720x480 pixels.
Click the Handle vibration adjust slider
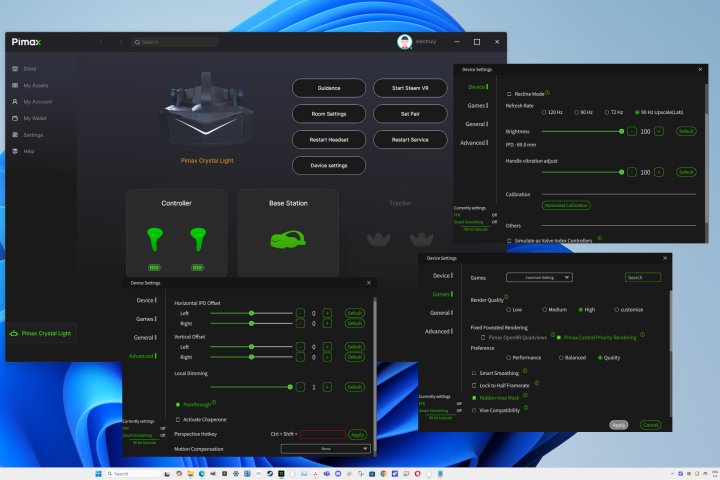coord(583,172)
